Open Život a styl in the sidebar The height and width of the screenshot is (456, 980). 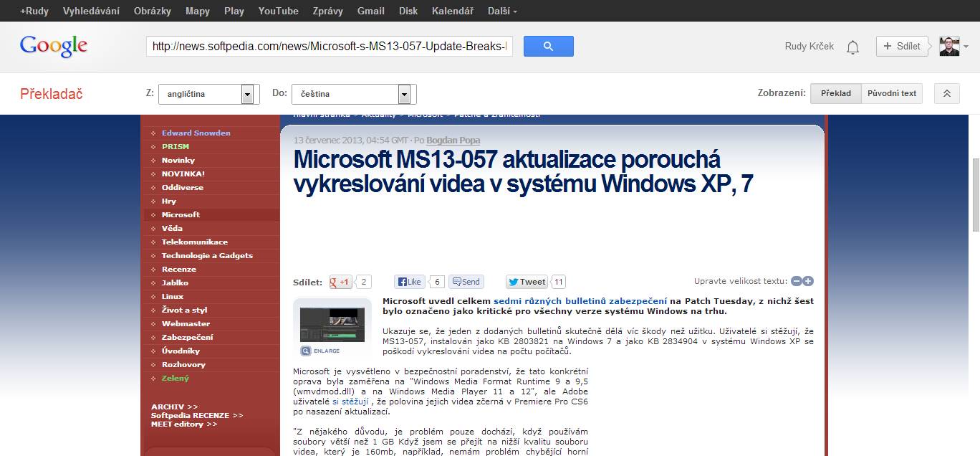pos(185,310)
